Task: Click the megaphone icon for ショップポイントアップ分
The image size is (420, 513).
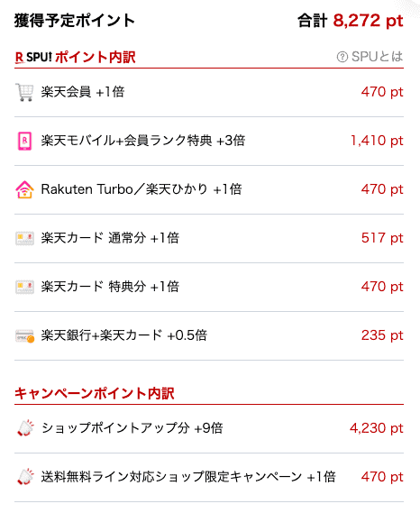Action: 25,427
